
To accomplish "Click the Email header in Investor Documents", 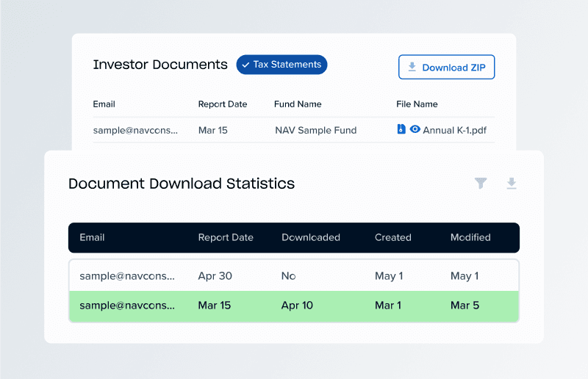I will tap(104, 104).
